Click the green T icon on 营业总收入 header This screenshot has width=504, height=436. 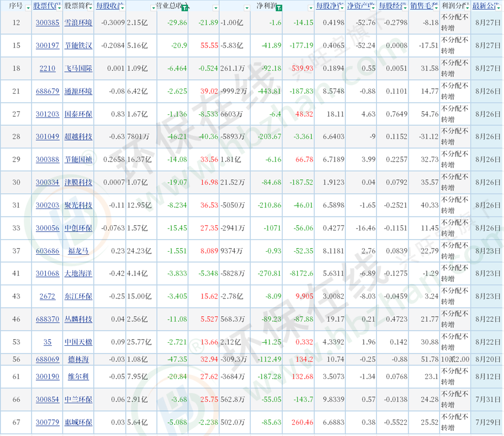point(184,8)
